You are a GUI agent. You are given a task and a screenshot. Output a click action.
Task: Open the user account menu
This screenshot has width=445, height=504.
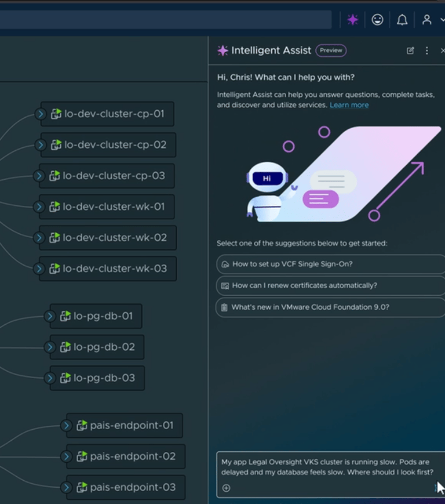426,20
